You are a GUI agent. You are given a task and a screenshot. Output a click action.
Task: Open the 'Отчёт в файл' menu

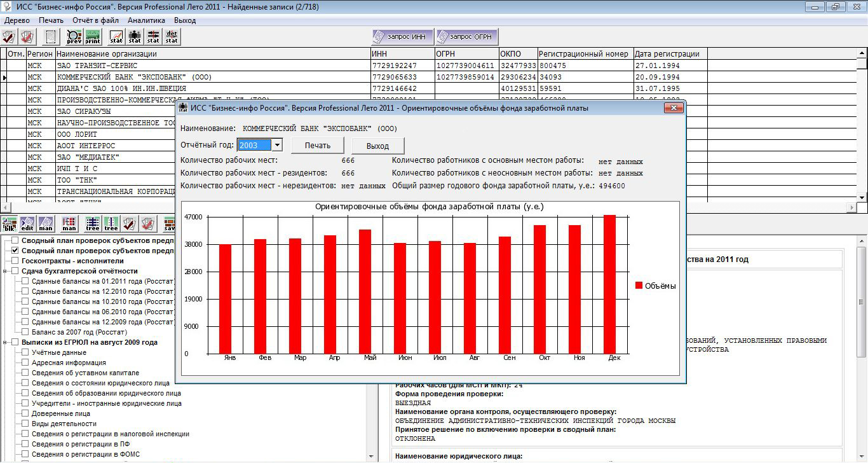tap(95, 20)
